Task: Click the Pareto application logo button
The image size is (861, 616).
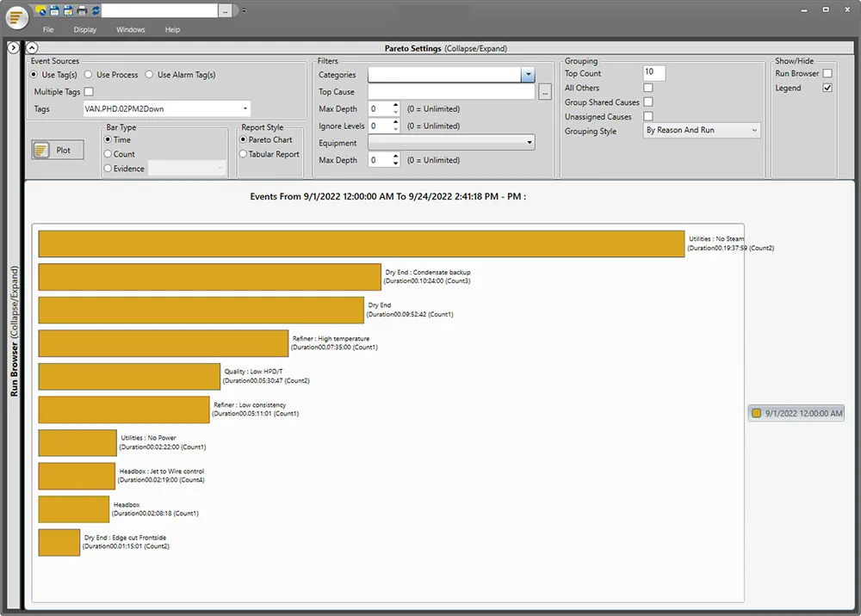Action: (17, 17)
